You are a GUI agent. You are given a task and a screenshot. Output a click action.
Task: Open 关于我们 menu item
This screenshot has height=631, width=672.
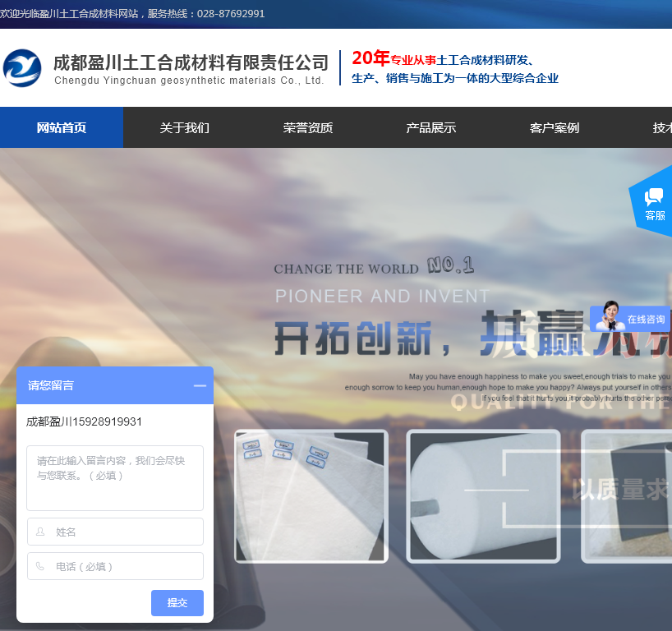tap(185, 127)
